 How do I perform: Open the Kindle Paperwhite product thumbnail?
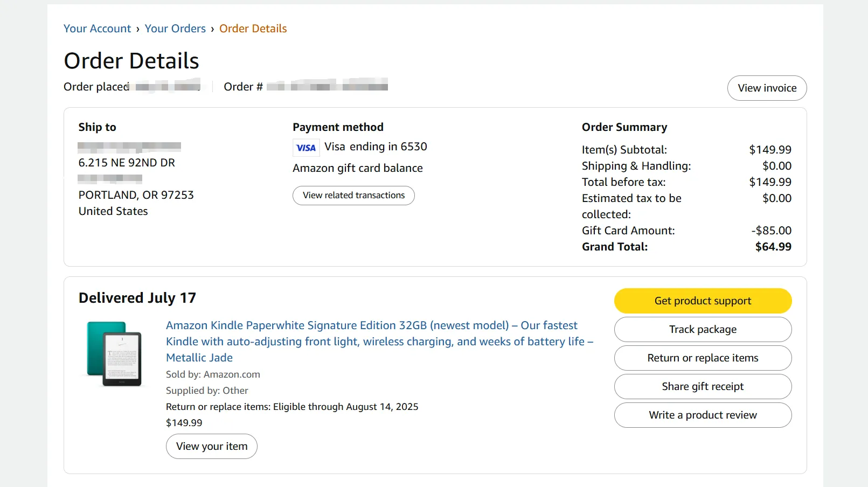click(114, 354)
